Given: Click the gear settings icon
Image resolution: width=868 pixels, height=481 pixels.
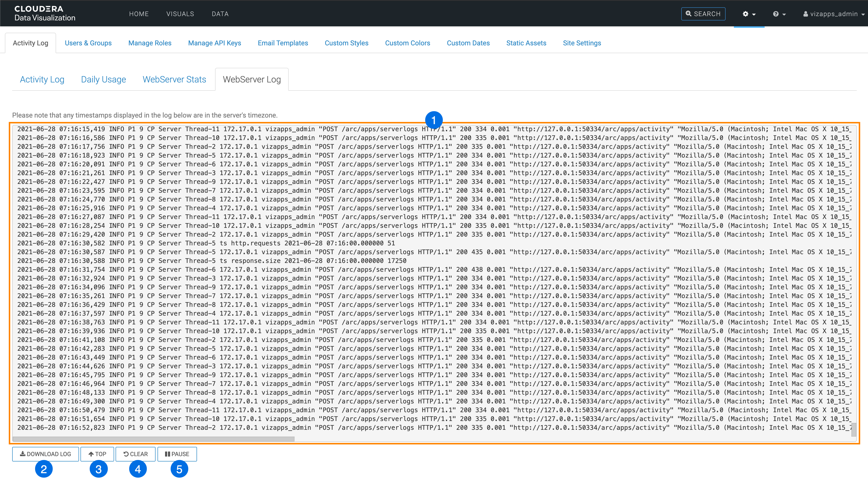Looking at the screenshot, I should (x=745, y=14).
